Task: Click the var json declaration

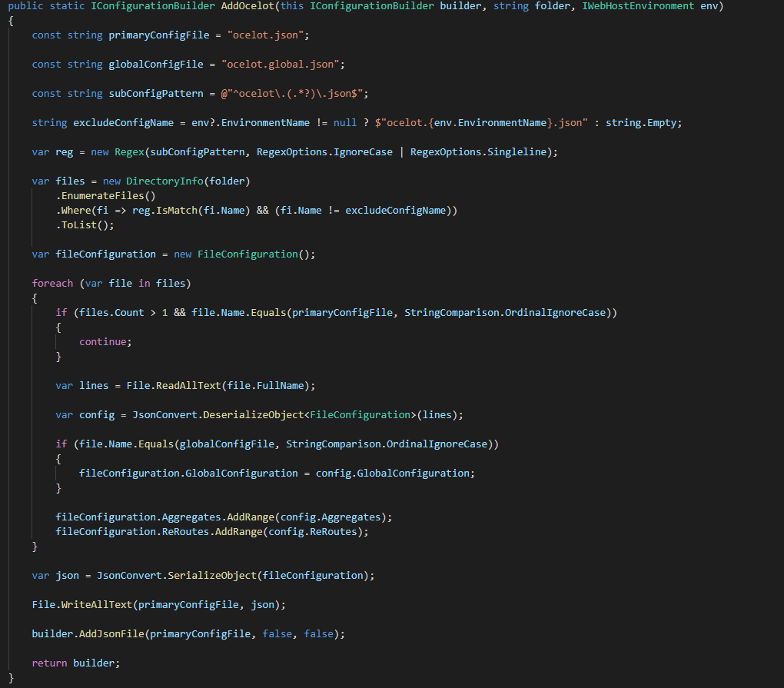Action: 55,576
